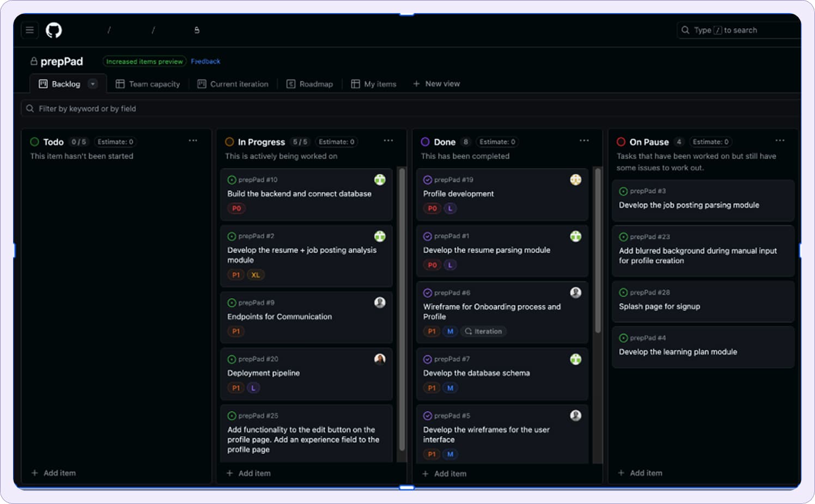This screenshot has height=504, width=815.
Task: Open the hamburger navigation menu
Action: (30, 30)
